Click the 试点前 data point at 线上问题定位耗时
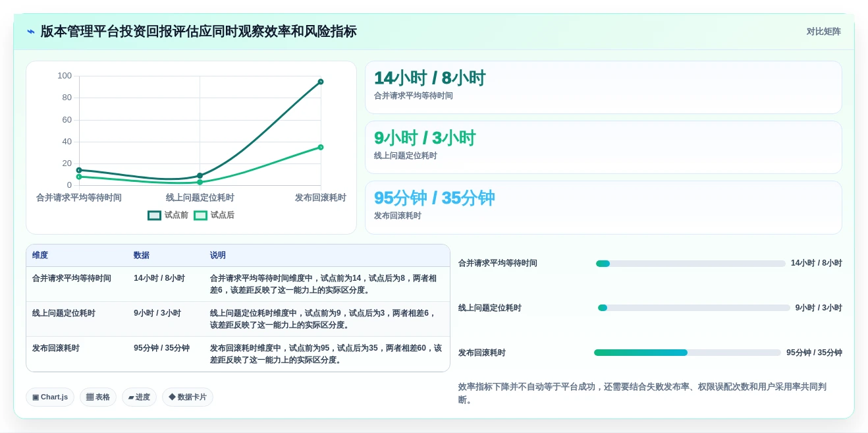This screenshot has width=868, height=433. point(200,176)
